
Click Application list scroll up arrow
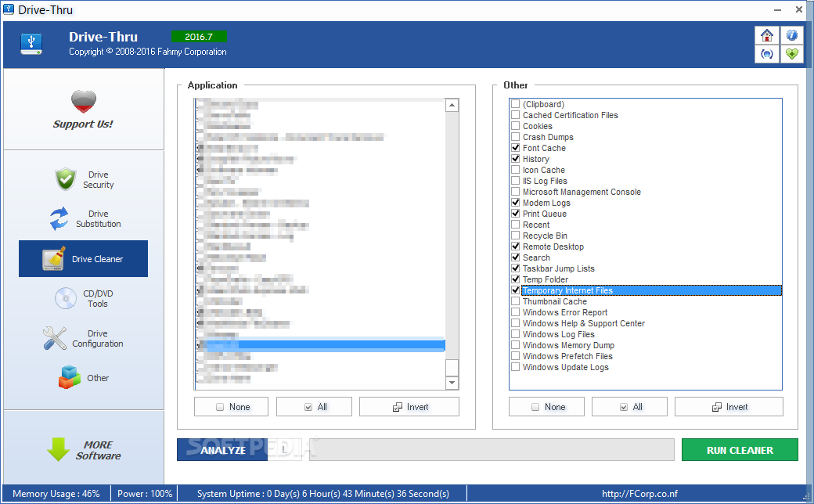[x=452, y=106]
